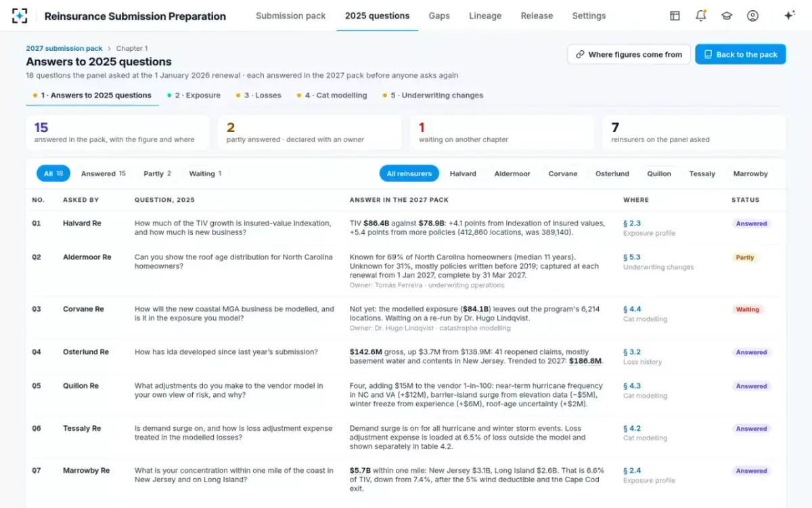Filter by Partly 2
Screen dimensions: 812x508
tap(157, 173)
